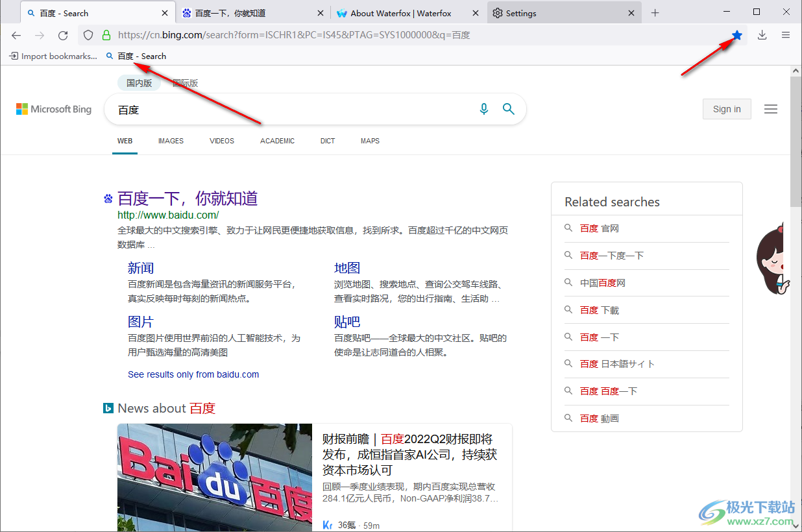Open the tracking protection shield icon
802x532 pixels.
[88, 35]
